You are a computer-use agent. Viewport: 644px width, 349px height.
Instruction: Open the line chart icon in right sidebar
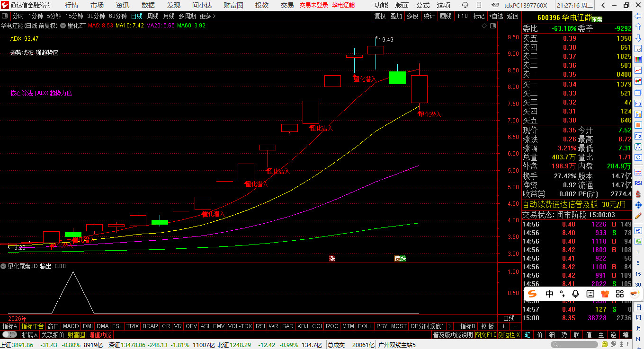click(x=638, y=70)
